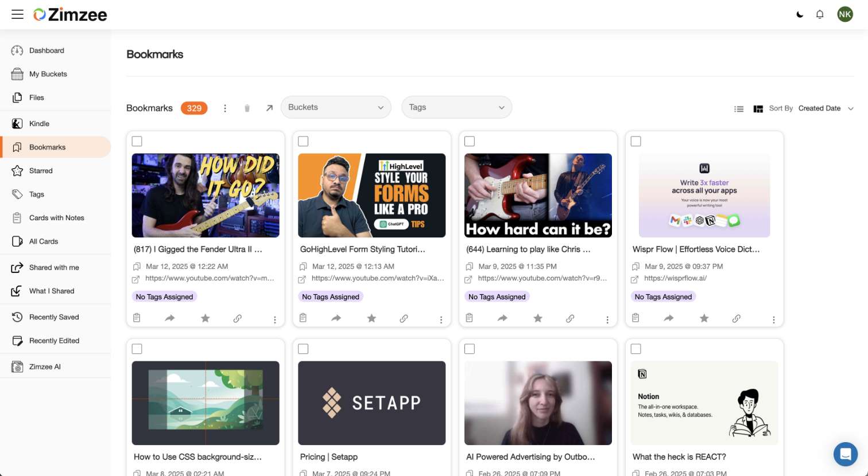Star the Fender Ultra II bookmark

coord(205,318)
